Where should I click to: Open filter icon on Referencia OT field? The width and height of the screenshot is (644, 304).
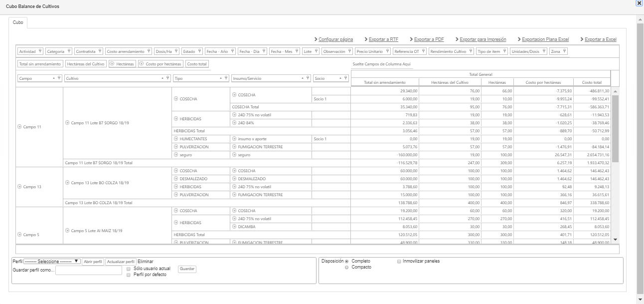(x=423, y=51)
